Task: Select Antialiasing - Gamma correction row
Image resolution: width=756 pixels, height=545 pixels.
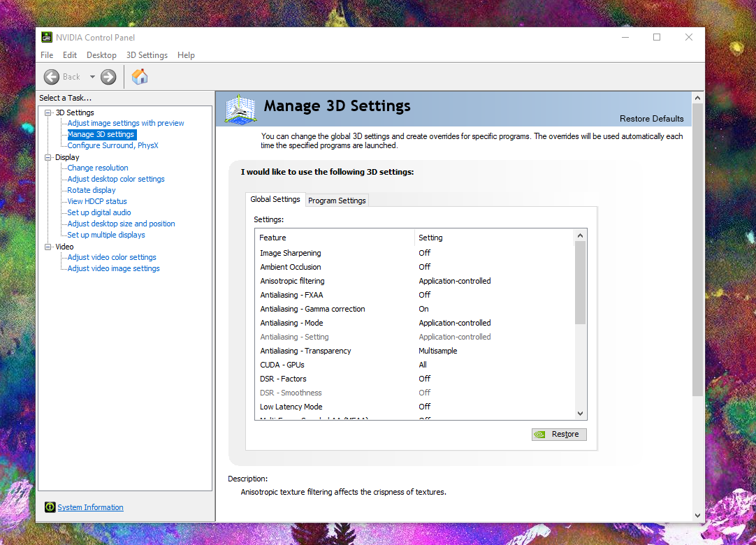Action: pyautogui.click(x=415, y=309)
